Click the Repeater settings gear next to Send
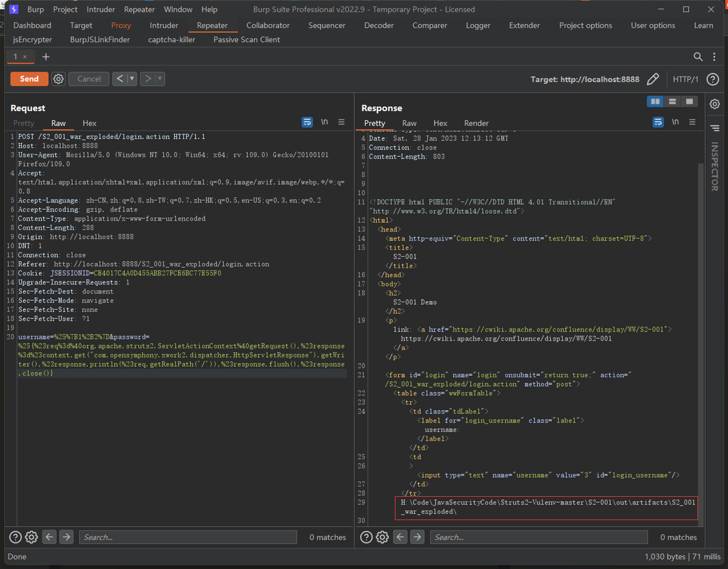This screenshot has width=728, height=569. 58,79
